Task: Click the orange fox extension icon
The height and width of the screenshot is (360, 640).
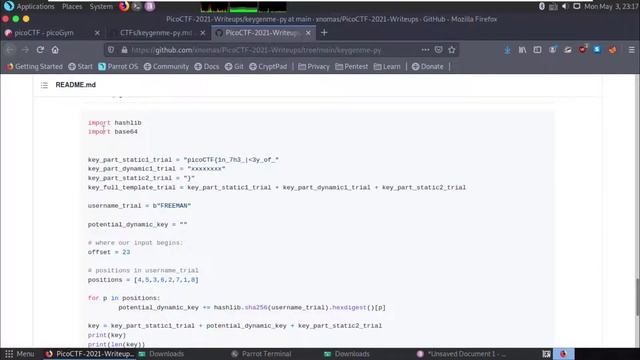Action: click(612, 50)
